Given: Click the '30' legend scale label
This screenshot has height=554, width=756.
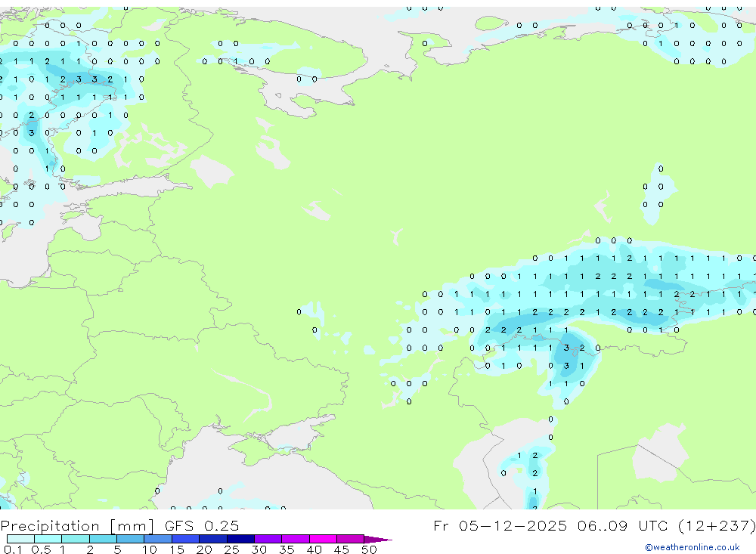Looking at the screenshot, I should (x=259, y=549).
